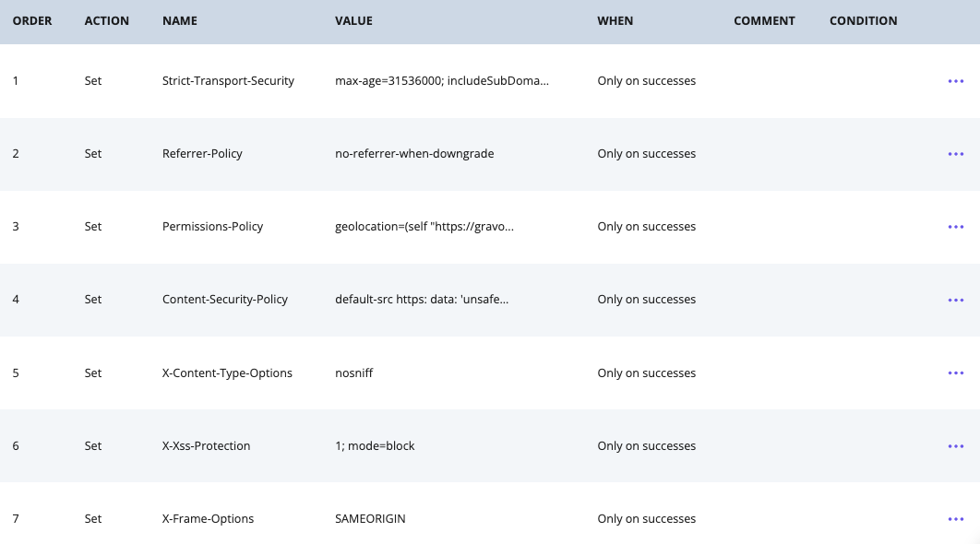Click the nosniff value in row five
The height and width of the screenshot is (544, 980).
click(x=353, y=373)
